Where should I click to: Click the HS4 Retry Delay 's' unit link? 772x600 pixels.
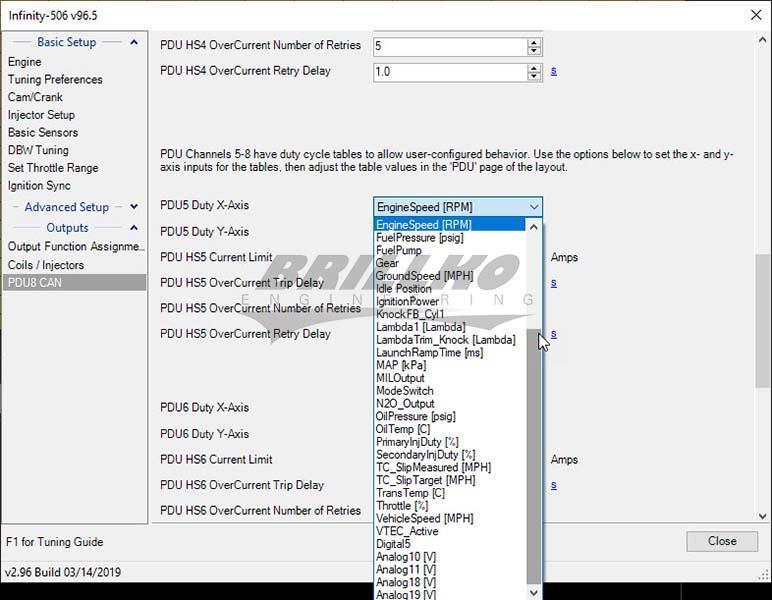coord(553,71)
